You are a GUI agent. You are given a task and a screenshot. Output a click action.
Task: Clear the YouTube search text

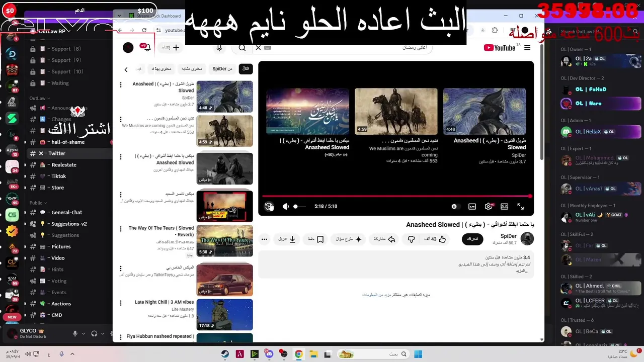[258, 48]
